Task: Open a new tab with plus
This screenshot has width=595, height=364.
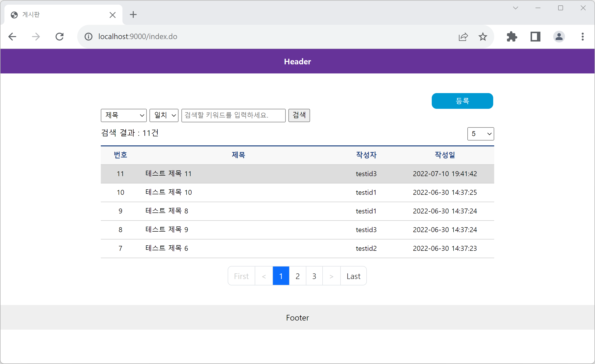Action: (x=133, y=15)
